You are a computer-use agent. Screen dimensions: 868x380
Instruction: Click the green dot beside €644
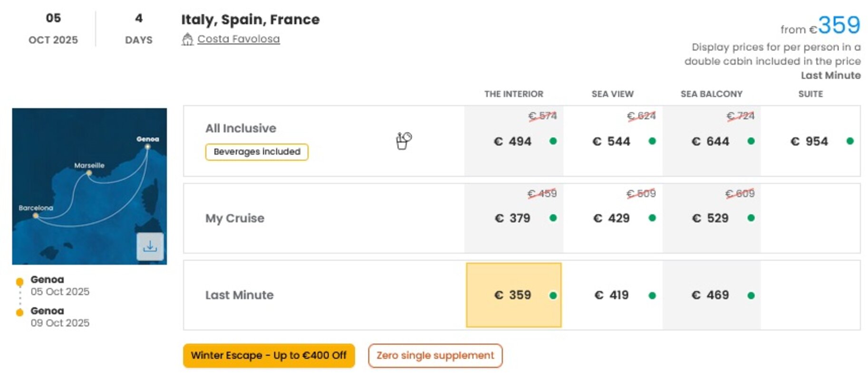(751, 141)
